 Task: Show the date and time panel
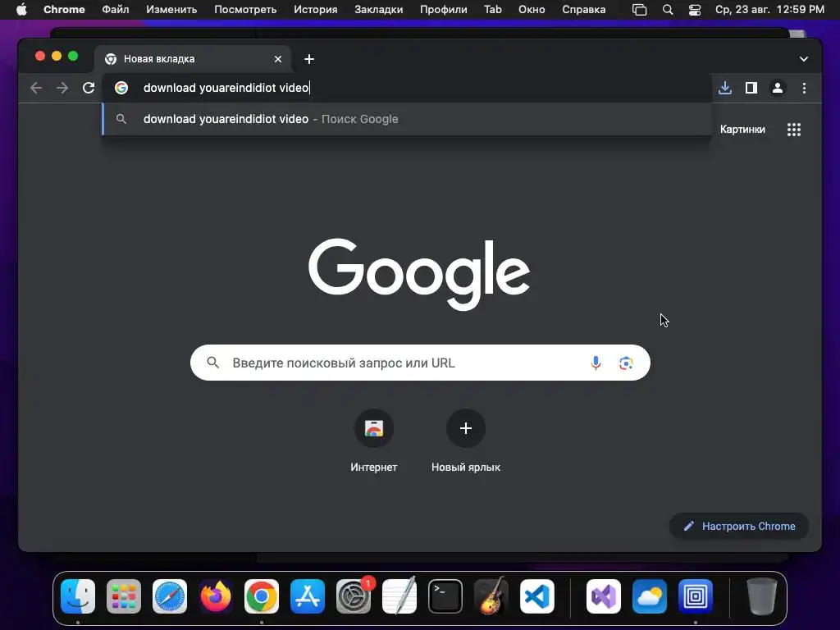769,10
